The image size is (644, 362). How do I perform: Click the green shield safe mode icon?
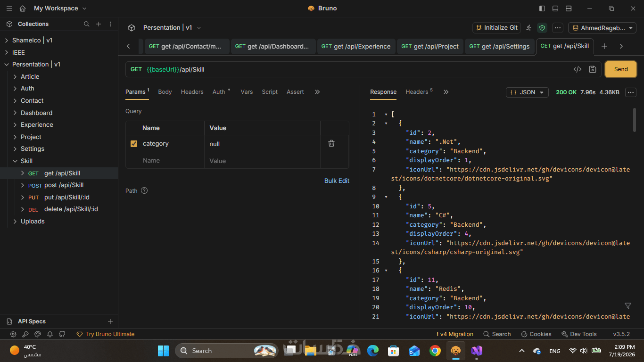(x=542, y=28)
